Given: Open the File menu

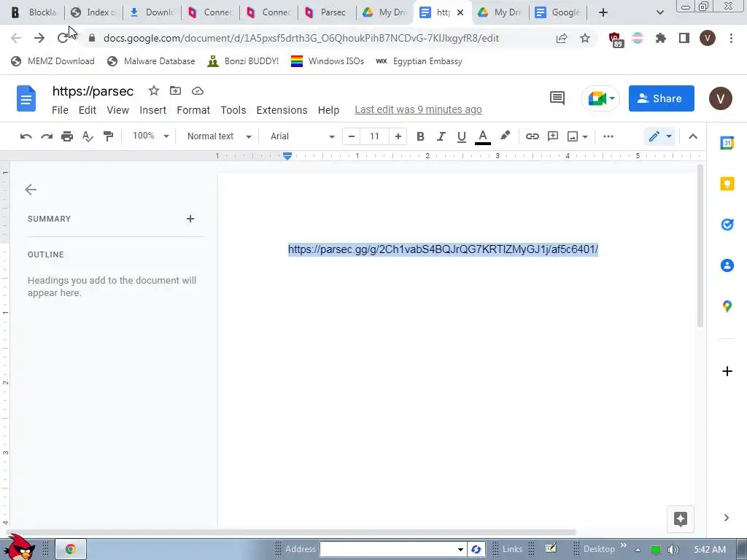Looking at the screenshot, I should [x=60, y=110].
